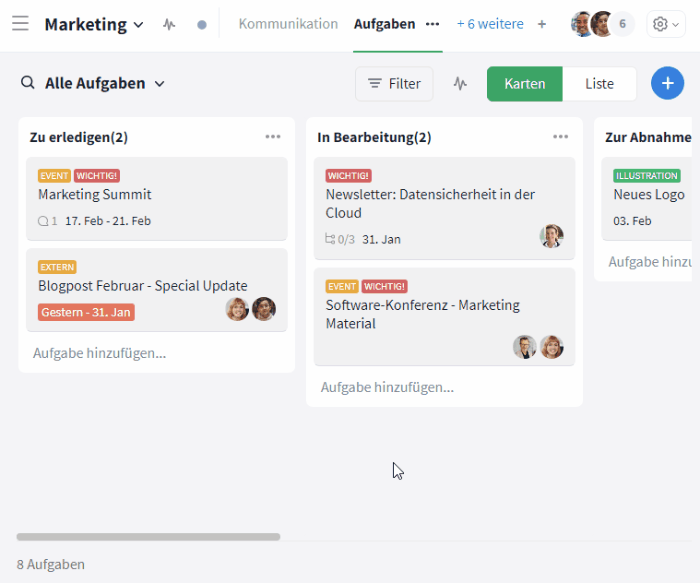Click the activity icon next to Filter
Viewport: 700px width, 583px height.
pos(460,84)
